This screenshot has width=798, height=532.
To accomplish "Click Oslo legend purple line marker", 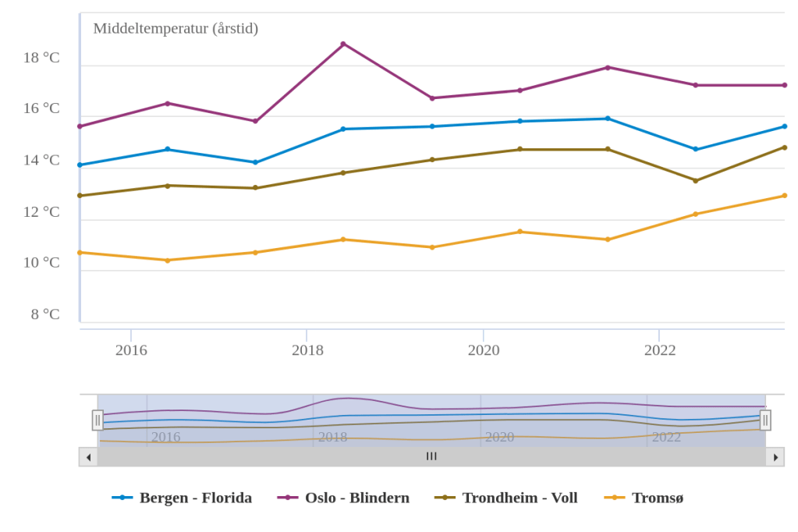I will 288,498.
